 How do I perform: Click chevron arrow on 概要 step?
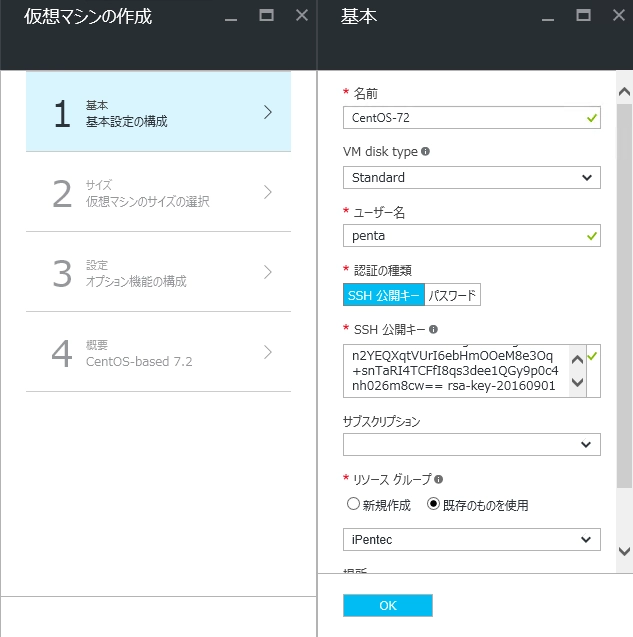pyautogui.click(x=267, y=352)
